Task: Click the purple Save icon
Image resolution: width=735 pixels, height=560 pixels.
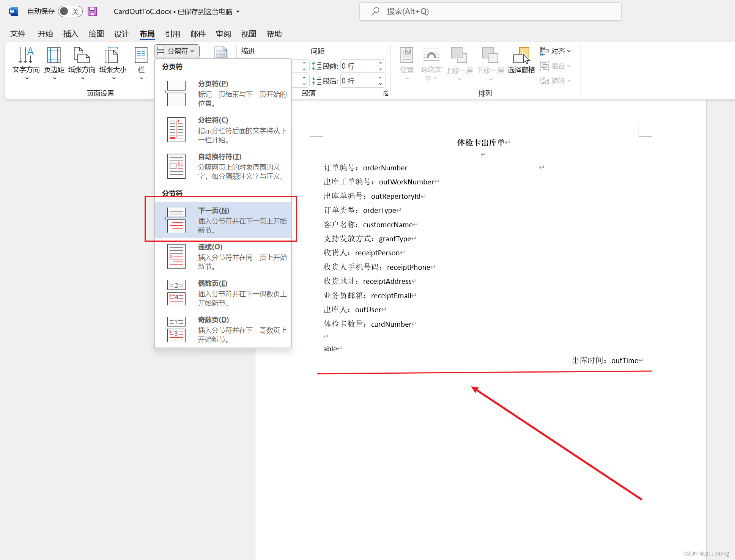Action: pyautogui.click(x=92, y=11)
